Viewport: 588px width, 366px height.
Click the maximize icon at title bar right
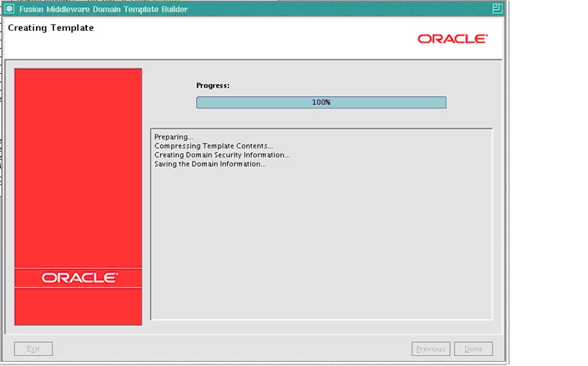click(498, 8)
